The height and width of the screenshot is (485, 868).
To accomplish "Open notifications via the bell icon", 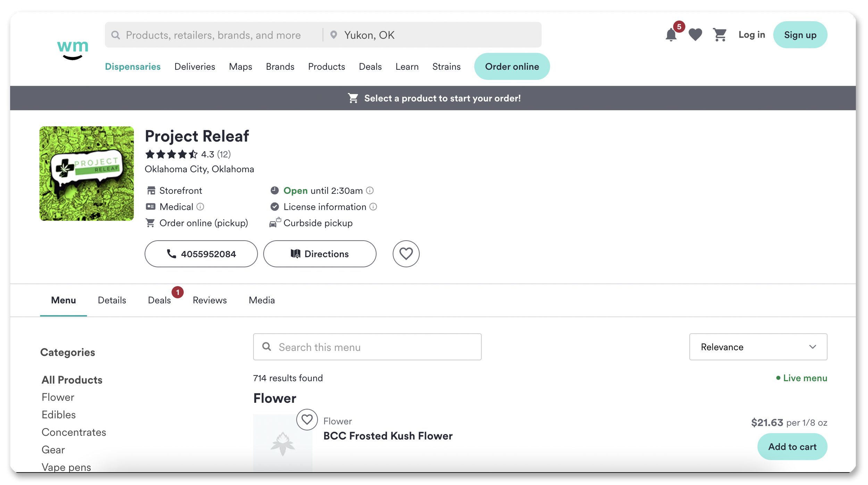I will [671, 35].
